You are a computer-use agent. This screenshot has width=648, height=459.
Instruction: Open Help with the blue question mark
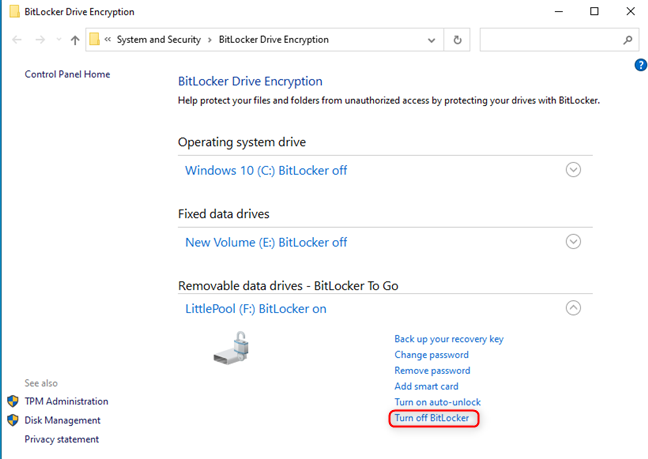coord(641,65)
